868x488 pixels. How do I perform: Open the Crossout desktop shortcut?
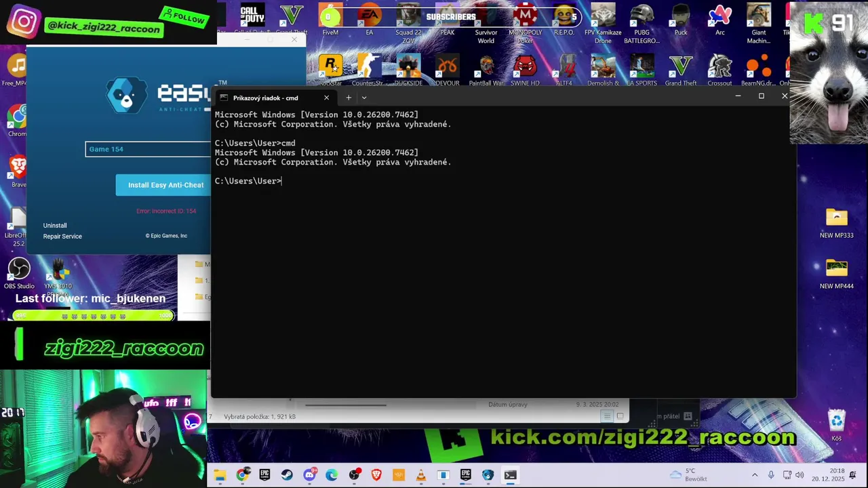point(720,70)
